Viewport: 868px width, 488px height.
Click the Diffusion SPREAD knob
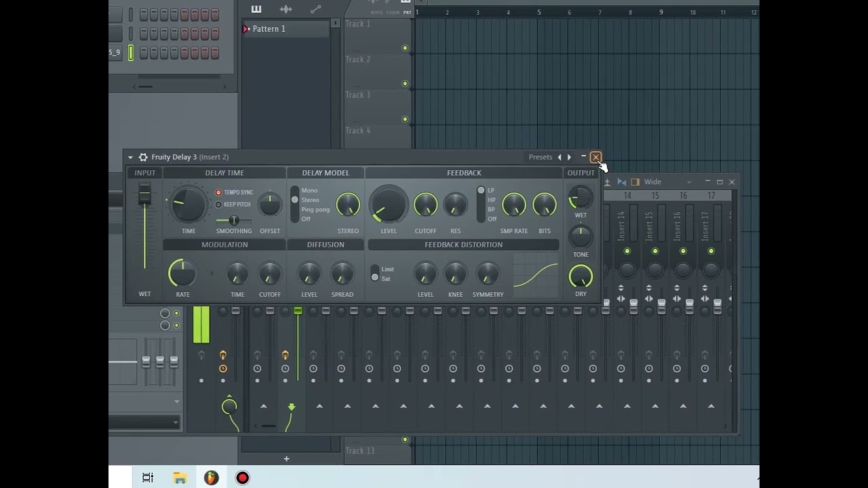(342, 274)
